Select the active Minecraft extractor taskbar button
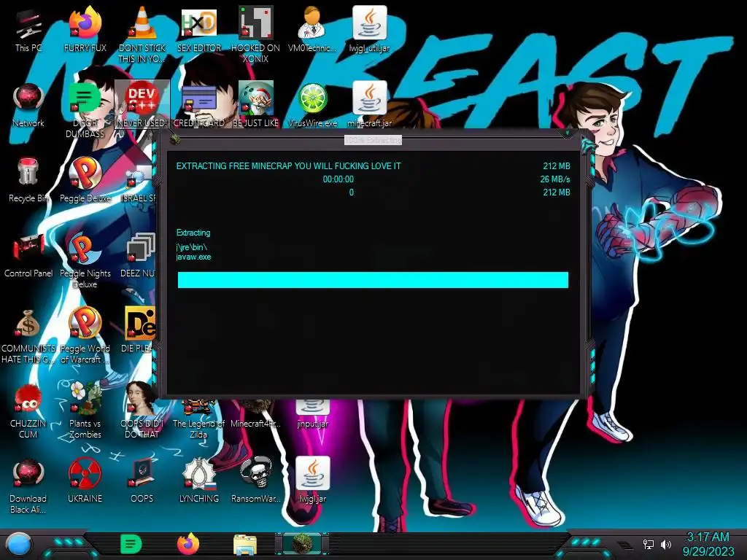 tap(302, 544)
